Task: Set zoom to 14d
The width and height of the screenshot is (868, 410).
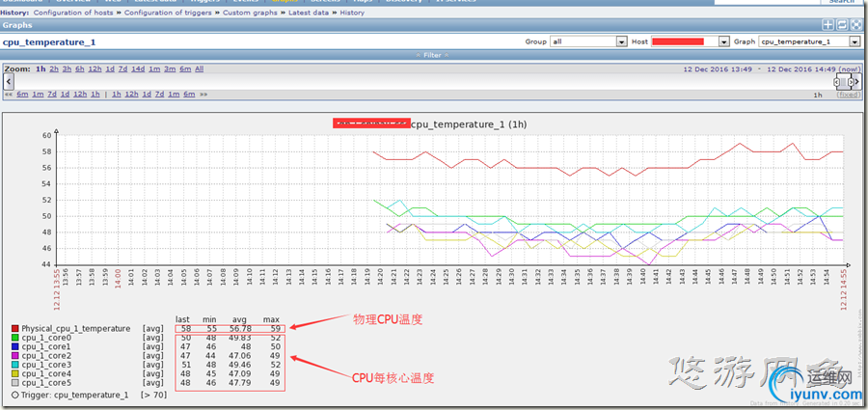Action: 138,68
